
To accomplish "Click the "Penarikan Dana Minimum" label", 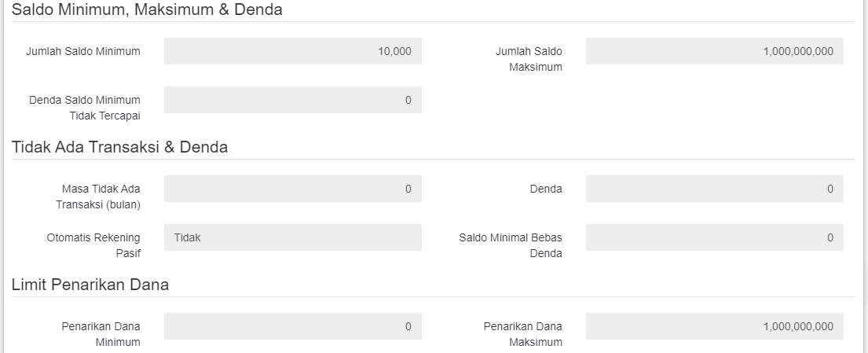I will pyautogui.click(x=101, y=334).
